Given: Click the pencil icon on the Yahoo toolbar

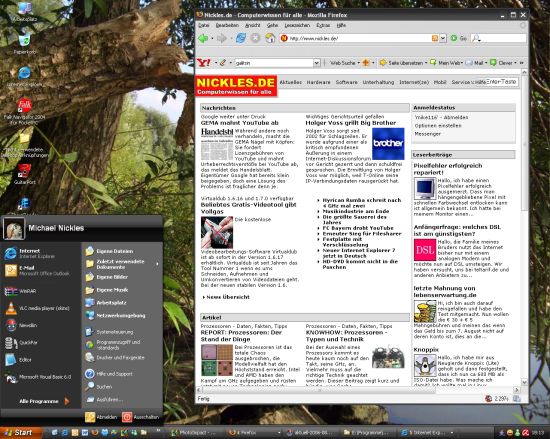Looking at the screenshot, I should [x=223, y=63].
